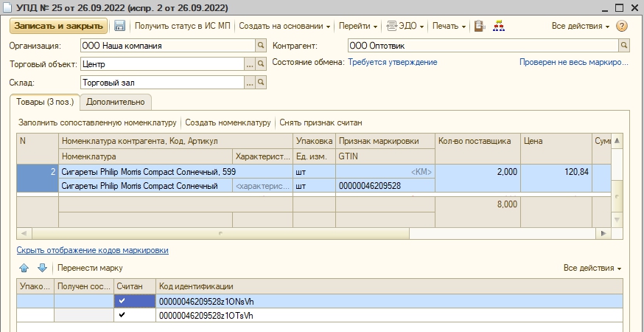Move marking code up with arrow icon
The width and height of the screenshot is (644, 332).
(x=24, y=268)
